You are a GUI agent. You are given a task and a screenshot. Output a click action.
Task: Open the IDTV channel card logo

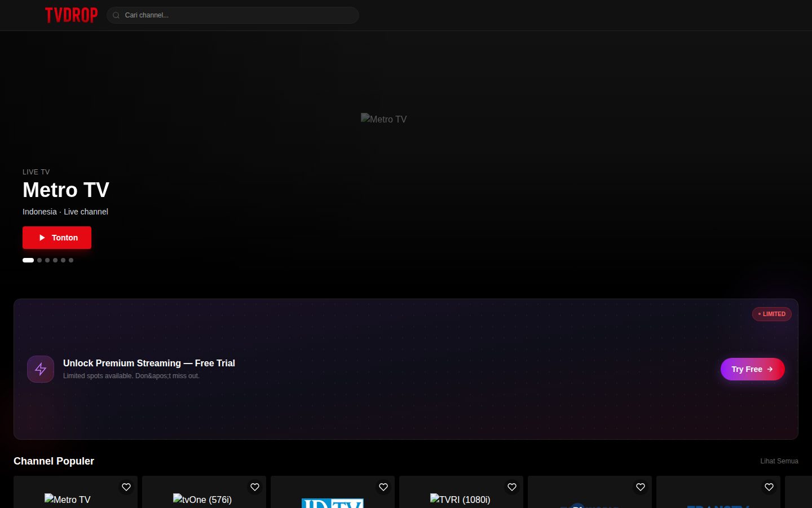[x=333, y=503]
